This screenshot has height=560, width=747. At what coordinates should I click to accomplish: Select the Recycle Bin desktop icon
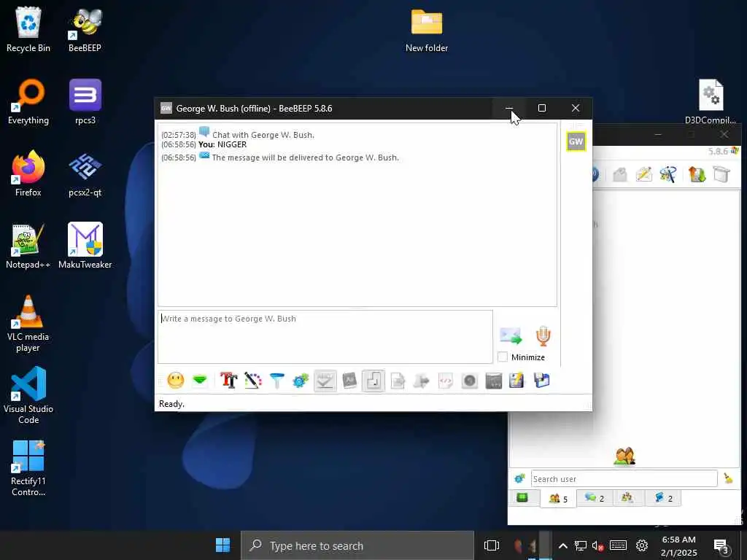[28, 29]
